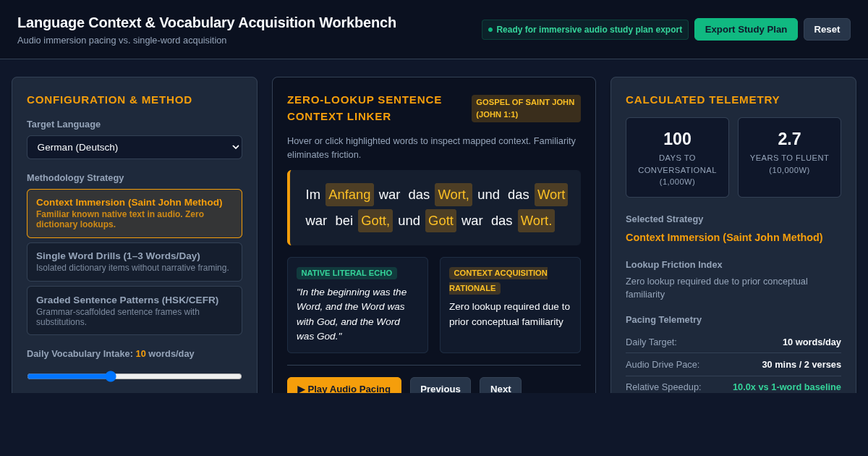Click the Gospel of Saint John (John 1:1) badge
The height and width of the screenshot is (456, 868).
point(526,109)
